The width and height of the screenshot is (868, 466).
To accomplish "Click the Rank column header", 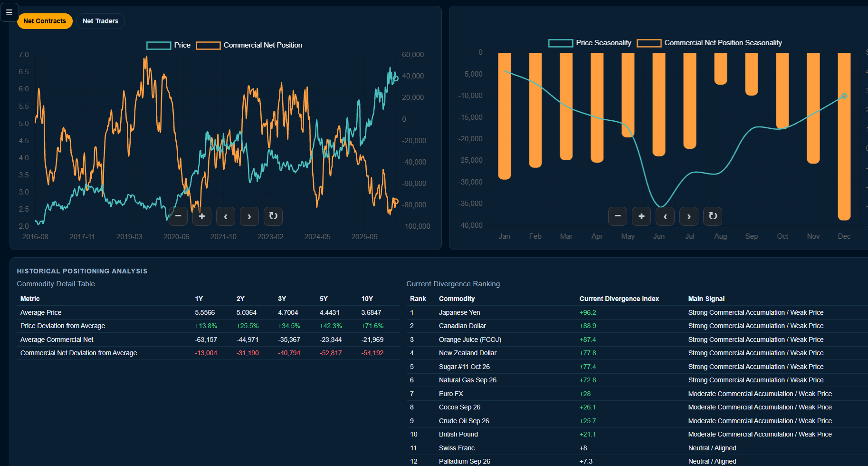I will pos(418,299).
